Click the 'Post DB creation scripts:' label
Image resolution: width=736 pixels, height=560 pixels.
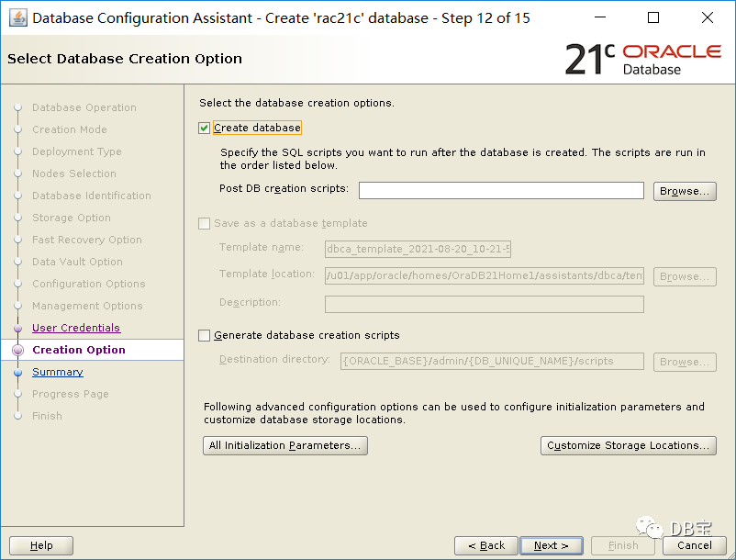tap(284, 189)
